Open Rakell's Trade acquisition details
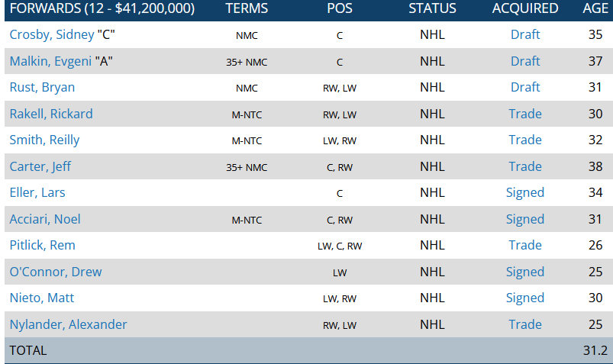 pyautogui.click(x=525, y=114)
